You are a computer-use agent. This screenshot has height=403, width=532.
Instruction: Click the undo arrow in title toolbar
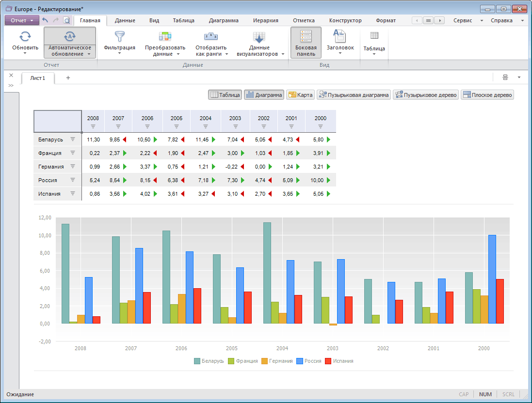pyautogui.click(x=46, y=20)
